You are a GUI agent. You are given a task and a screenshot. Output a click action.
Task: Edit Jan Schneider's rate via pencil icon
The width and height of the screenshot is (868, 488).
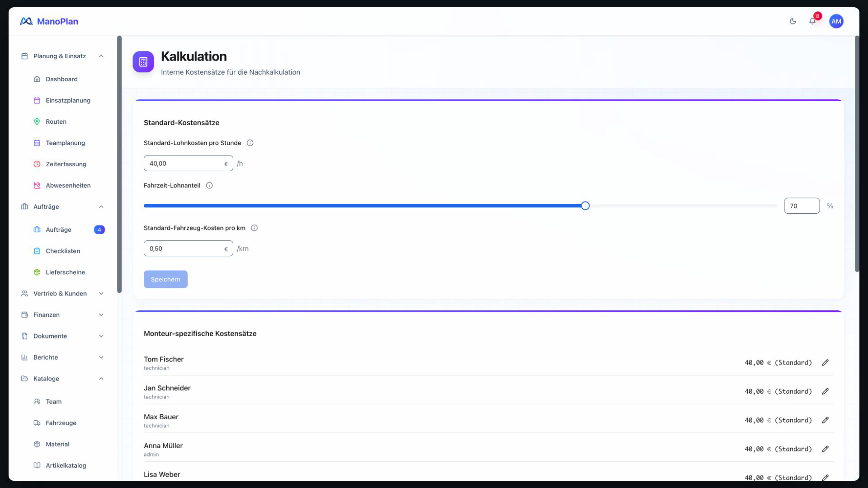pos(825,391)
